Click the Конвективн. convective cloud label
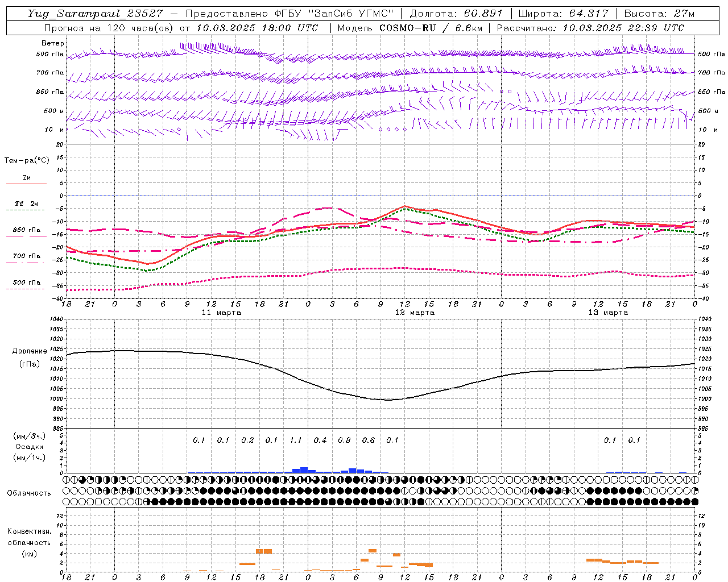Screen dimensions: 728x582 (29, 531)
